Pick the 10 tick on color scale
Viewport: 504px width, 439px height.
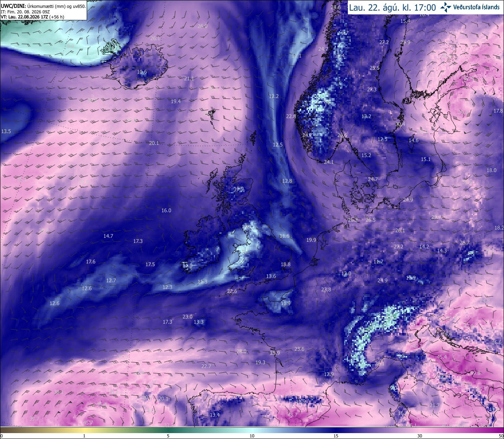pos(252,436)
